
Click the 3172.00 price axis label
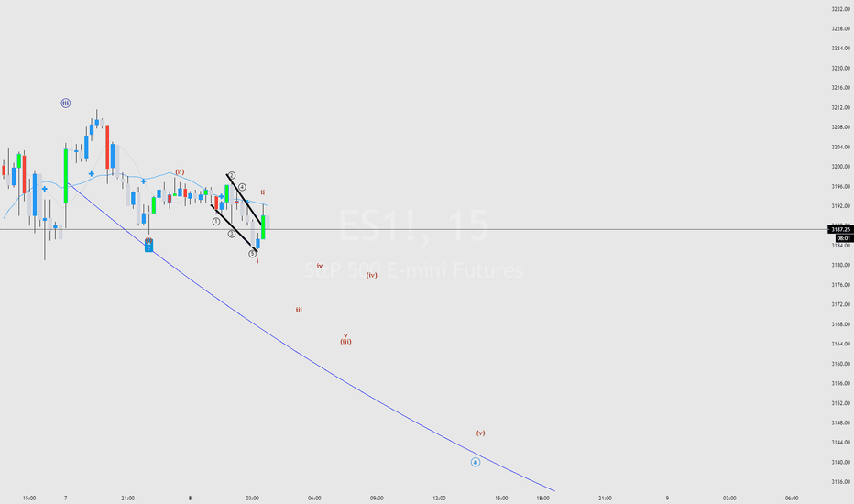(x=841, y=304)
